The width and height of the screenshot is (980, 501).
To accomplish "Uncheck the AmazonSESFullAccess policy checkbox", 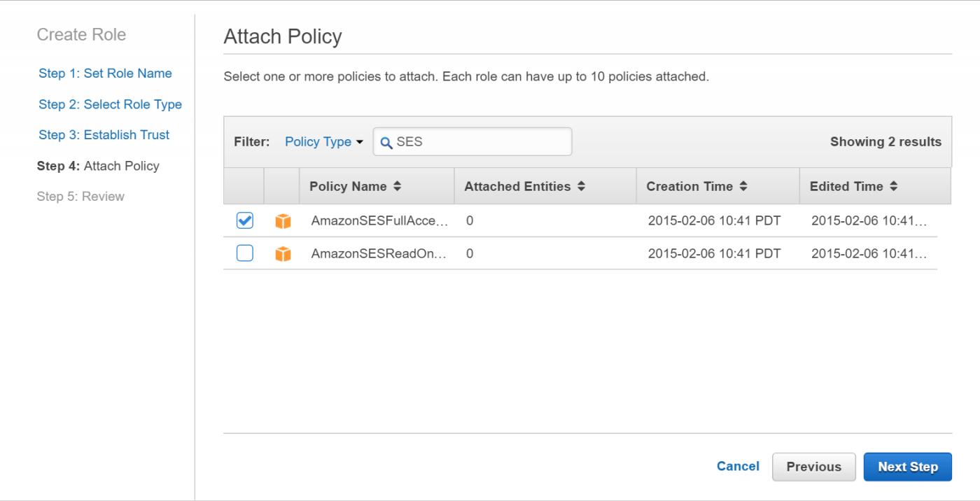I will [245, 220].
